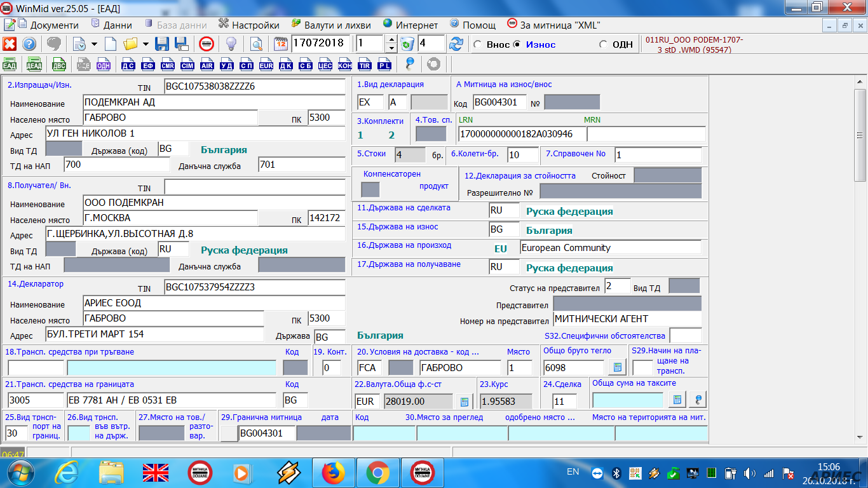Select the Износ radio button
868x488 pixels.
pyautogui.click(x=517, y=44)
